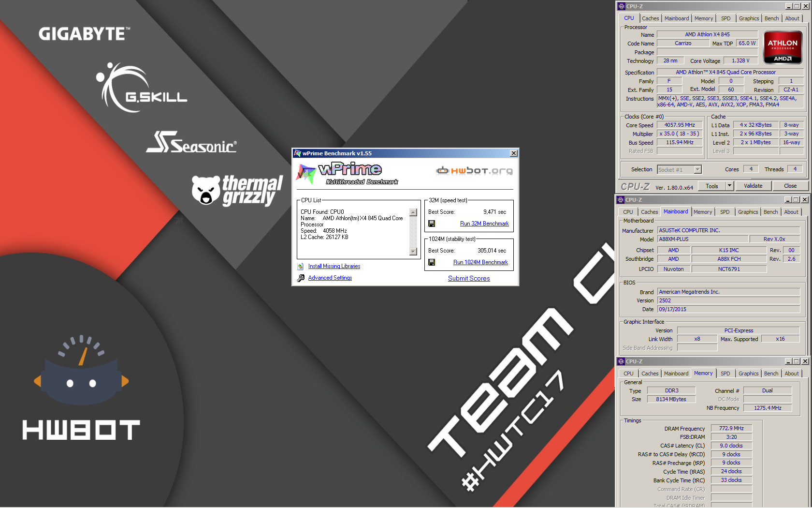
Task: Click the Bus Speed 115.94 MHz value
Action: pos(680,142)
